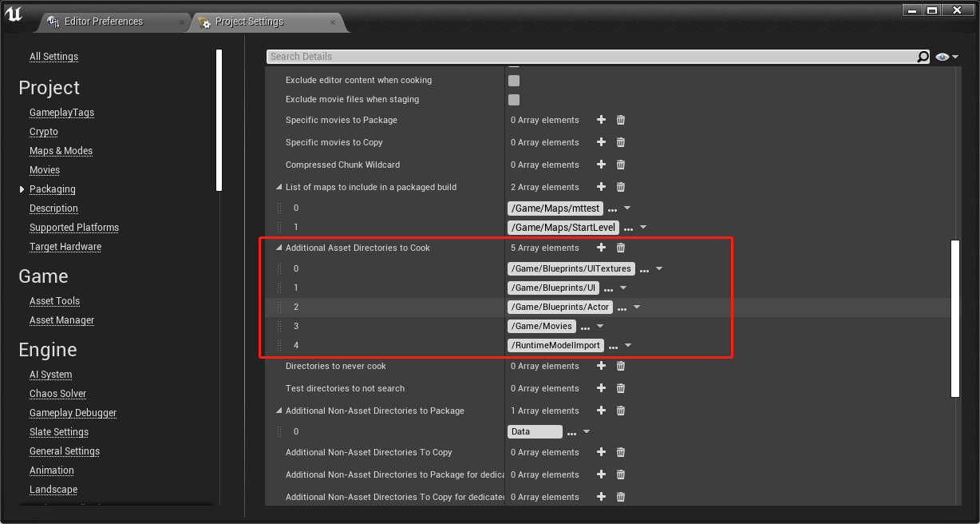Open Gameplay Debugger settings

73,413
